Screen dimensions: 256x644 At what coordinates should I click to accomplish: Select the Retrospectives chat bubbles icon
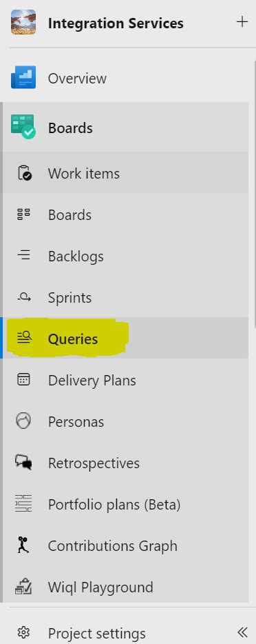[x=24, y=463]
